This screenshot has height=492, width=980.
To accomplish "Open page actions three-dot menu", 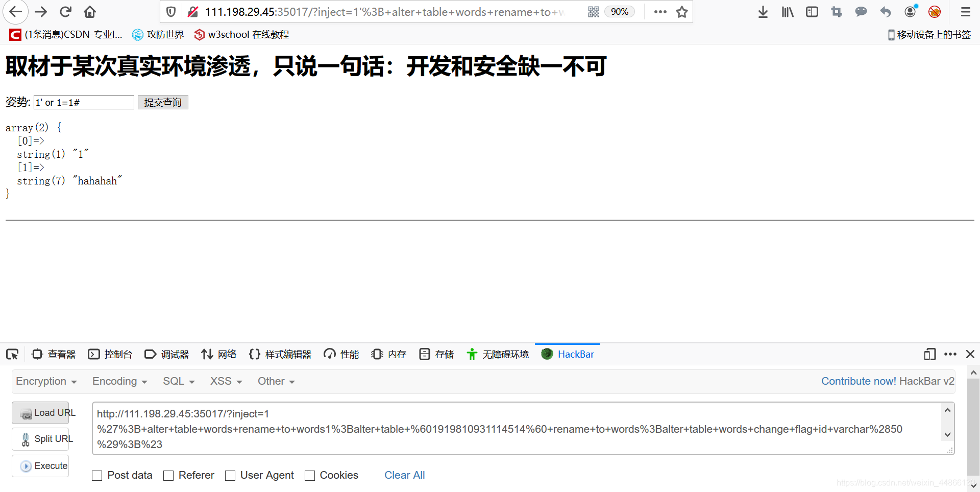I will (660, 12).
